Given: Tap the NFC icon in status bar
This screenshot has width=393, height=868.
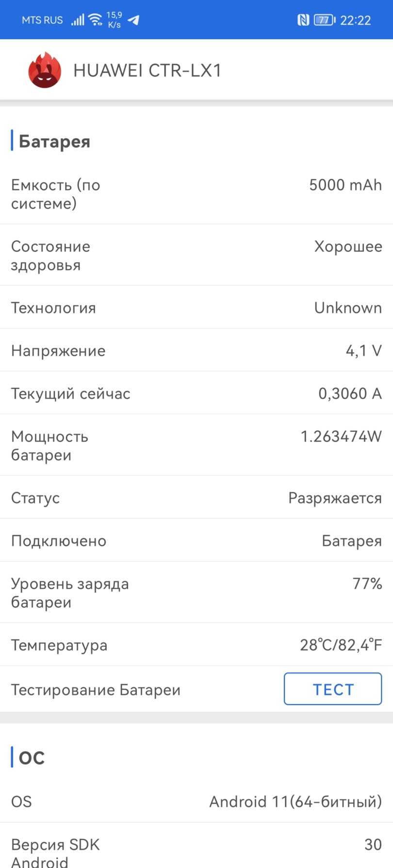Looking at the screenshot, I should click(303, 20).
